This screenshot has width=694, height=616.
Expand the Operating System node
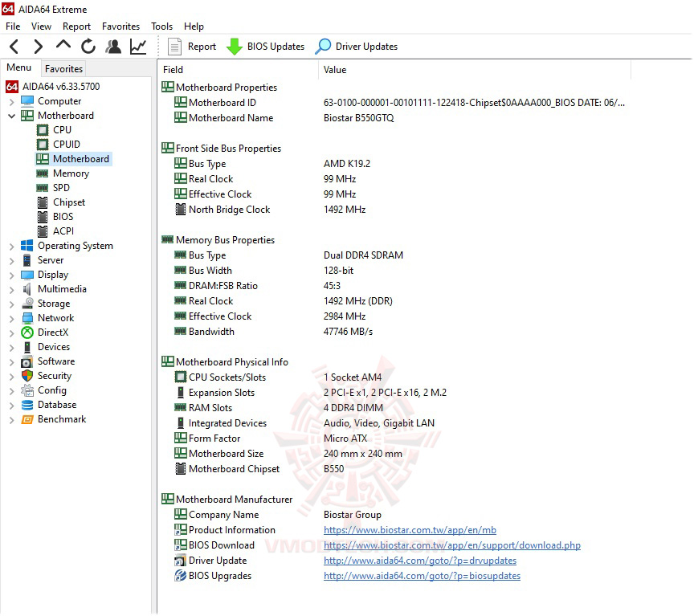(x=12, y=246)
